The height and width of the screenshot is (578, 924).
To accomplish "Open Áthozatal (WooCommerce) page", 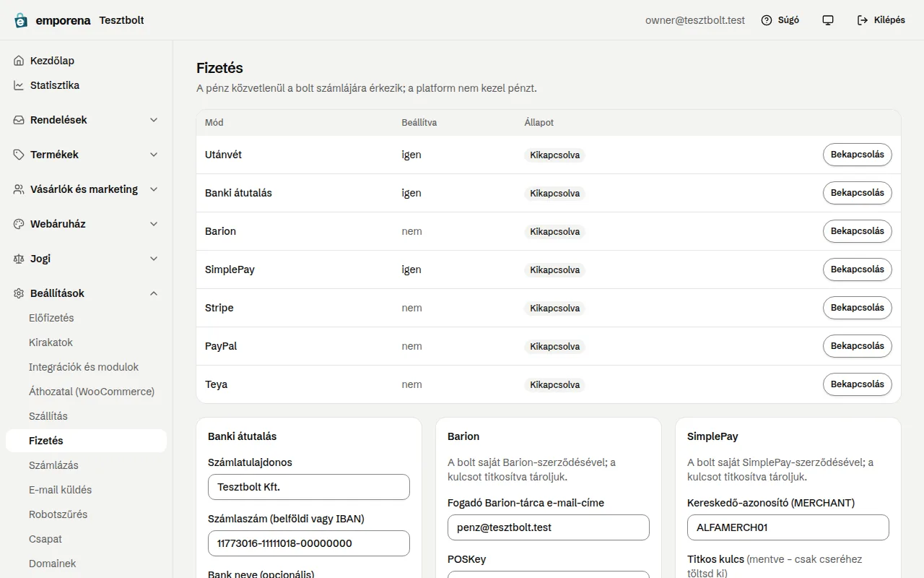I will pyautogui.click(x=86, y=392).
